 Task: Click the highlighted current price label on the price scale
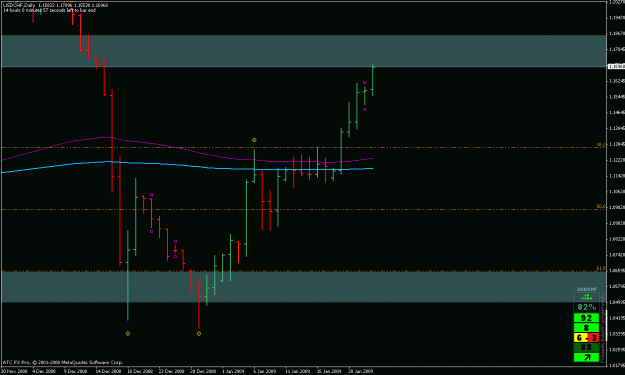pyautogui.click(x=616, y=67)
